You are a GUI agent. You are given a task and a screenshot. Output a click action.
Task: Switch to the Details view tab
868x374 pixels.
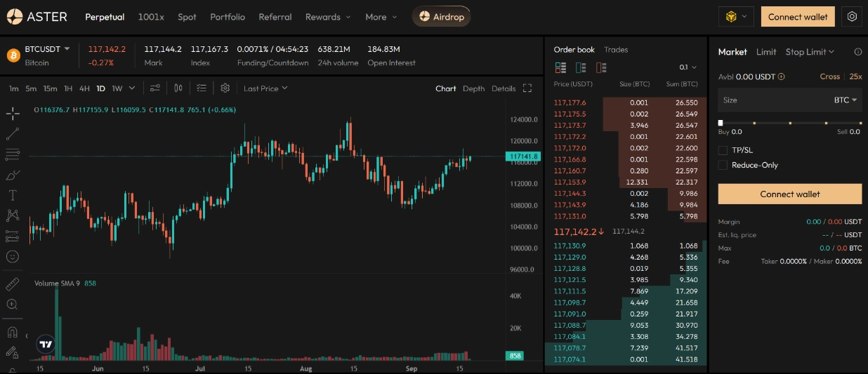(504, 88)
